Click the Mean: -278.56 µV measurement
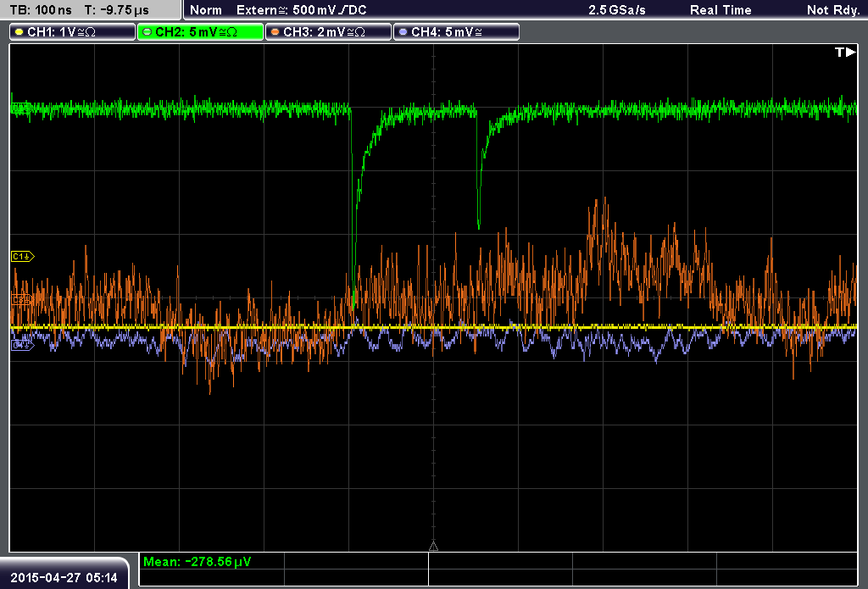Screen dimensions: 868x589 (x=197, y=562)
